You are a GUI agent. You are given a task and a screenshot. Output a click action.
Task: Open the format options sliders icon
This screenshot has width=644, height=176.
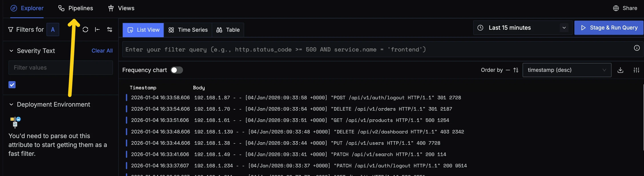(636, 70)
